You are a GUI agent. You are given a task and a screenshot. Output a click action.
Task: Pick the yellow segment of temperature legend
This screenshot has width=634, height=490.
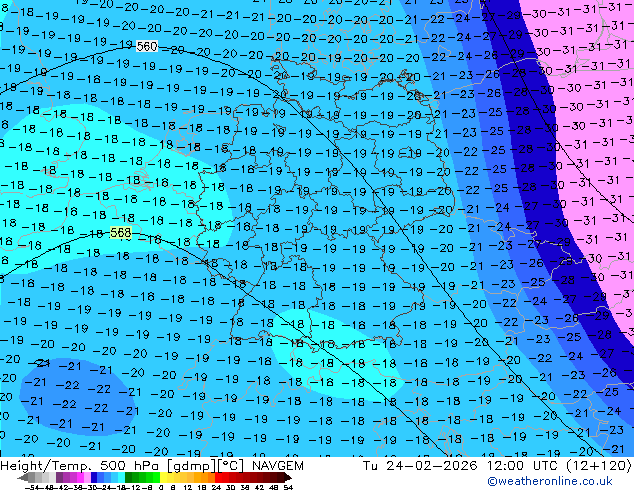pyautogui.click(x=163, y=478)
